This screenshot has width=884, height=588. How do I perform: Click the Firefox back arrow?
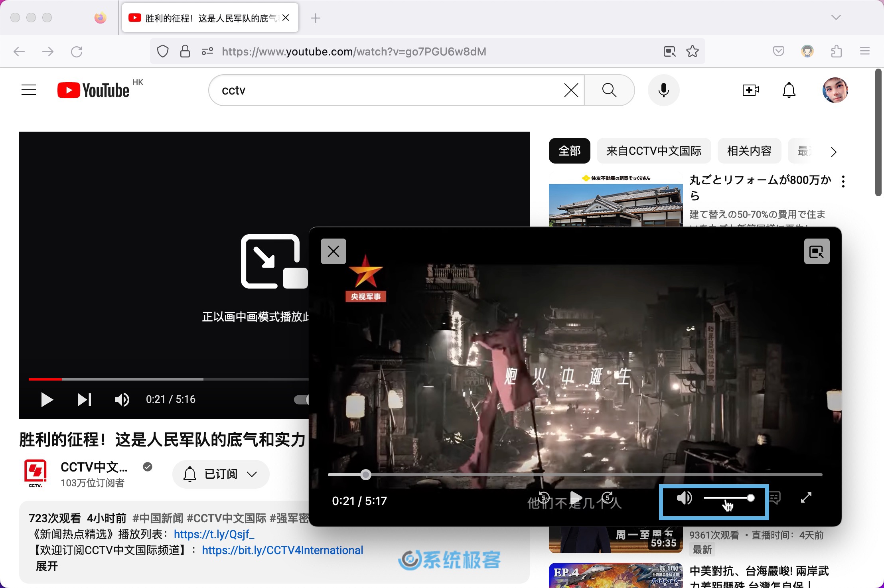[19, 51]
